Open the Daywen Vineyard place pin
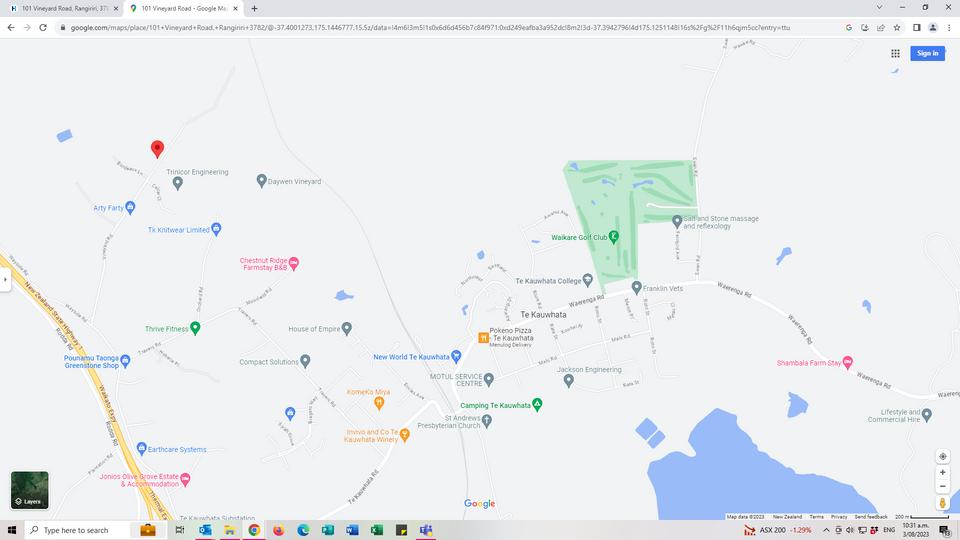Screen dimensions: 960x540 point(261,181)
